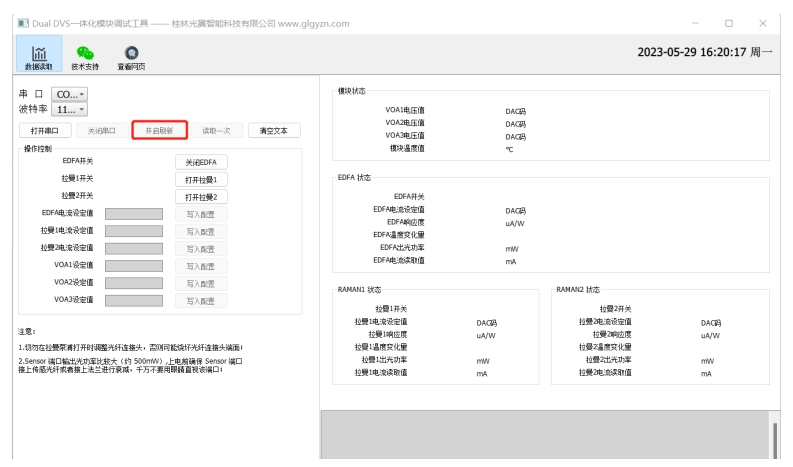This screenshot has width=793, height=467.
Task: Click the VOA2设定值 input field
Action: click(x=133, y=283)
